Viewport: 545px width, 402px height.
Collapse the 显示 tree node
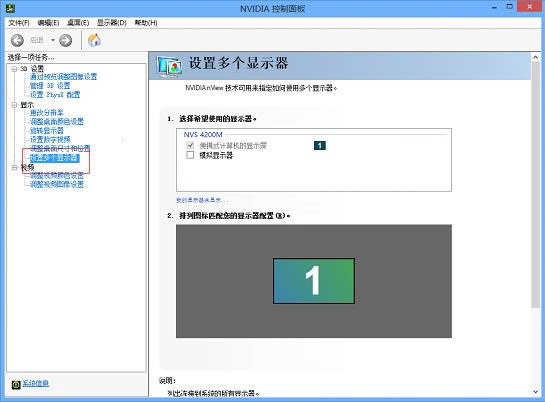coord(14,105)
